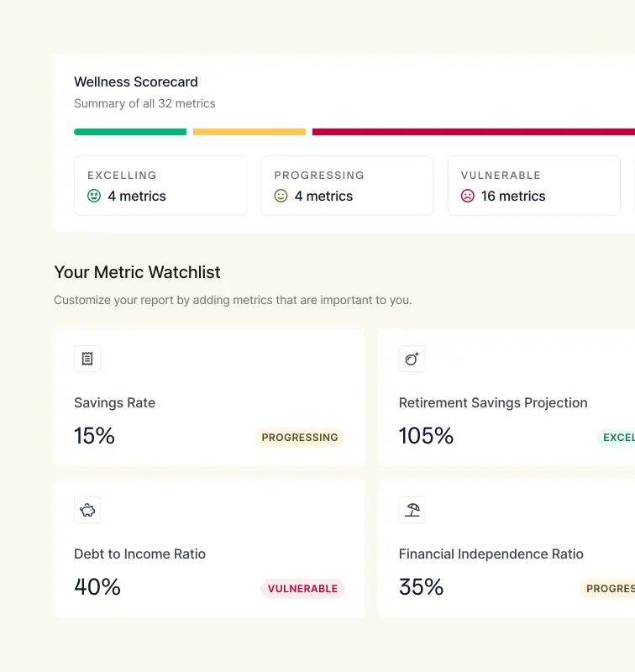Click the green scorecard bar segment

tap(130, 132)
